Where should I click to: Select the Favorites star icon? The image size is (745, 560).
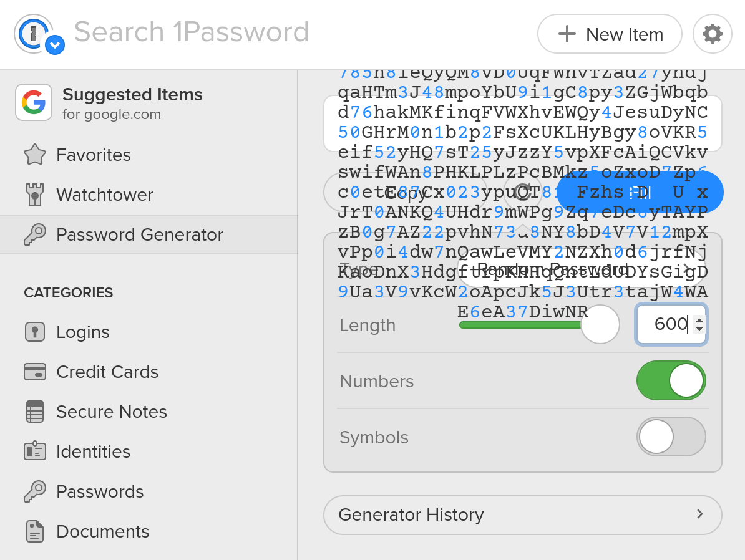tap(35, 155)
